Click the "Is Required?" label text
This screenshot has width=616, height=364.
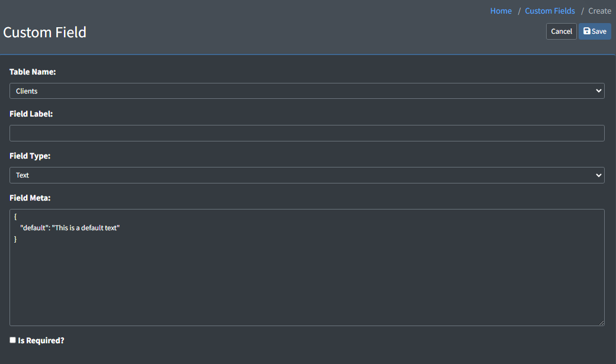[x=41, y=341]
